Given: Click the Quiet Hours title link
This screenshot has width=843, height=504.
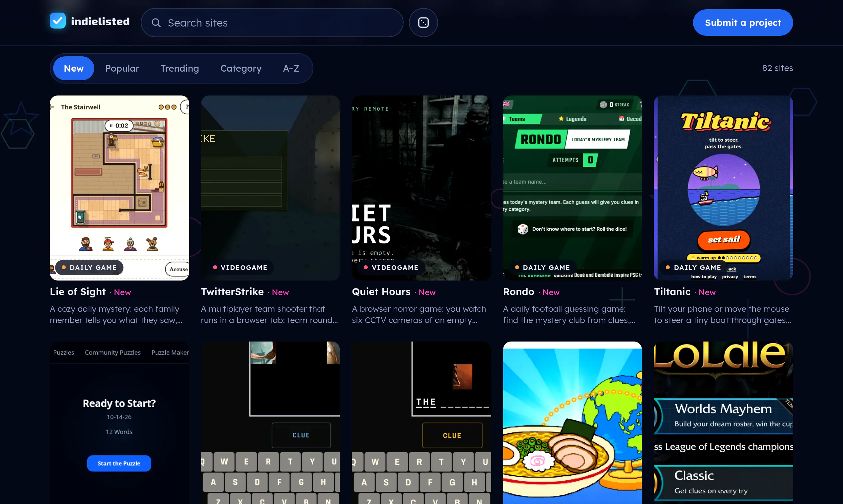Looking at the screenshot, I should 381,292.
